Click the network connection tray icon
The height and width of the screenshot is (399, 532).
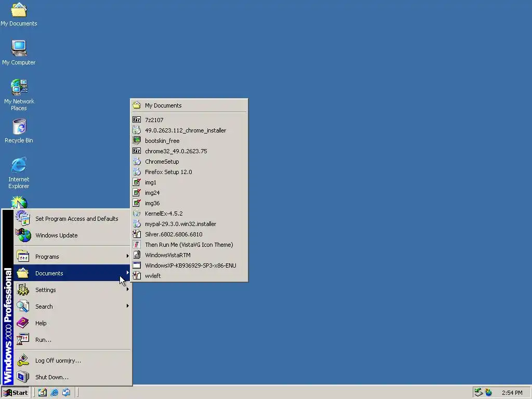pyautogui.click(x=478, y=393)
